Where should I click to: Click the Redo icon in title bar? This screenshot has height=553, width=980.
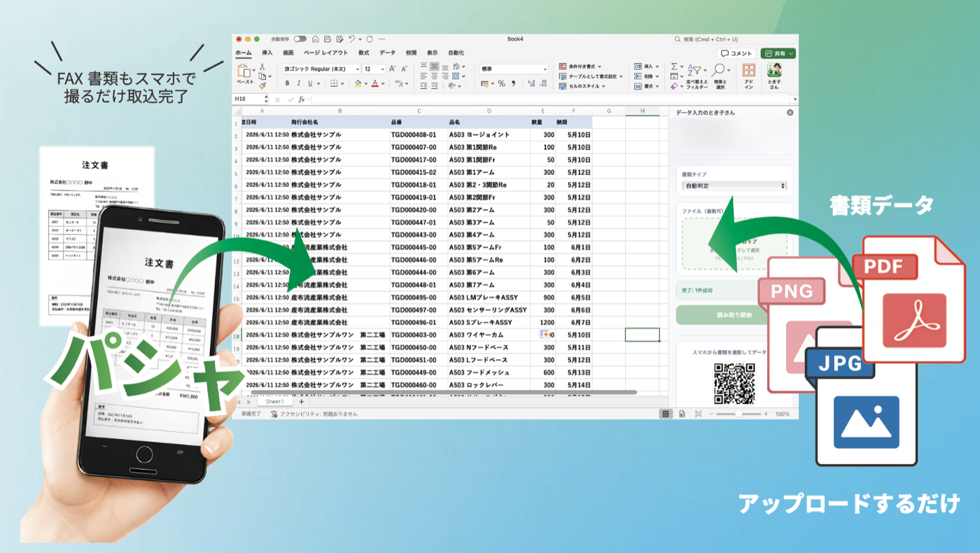point(370,39)
